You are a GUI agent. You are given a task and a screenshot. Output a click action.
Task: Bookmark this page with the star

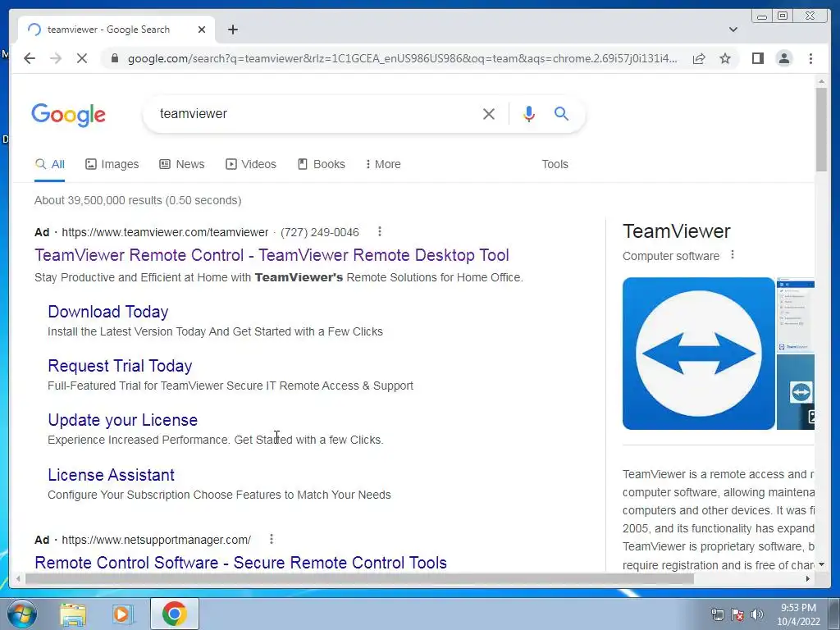click(725, 58)
